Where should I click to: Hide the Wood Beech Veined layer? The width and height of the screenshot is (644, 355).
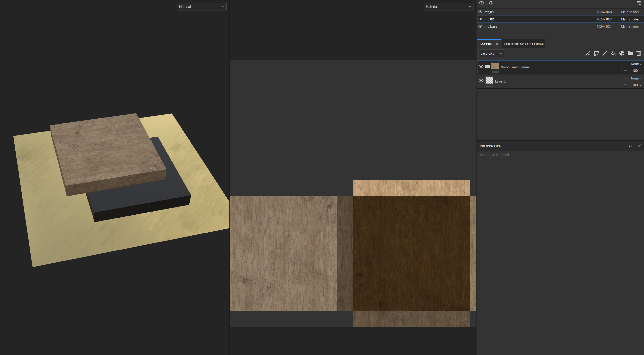click(x=481, y=67)
